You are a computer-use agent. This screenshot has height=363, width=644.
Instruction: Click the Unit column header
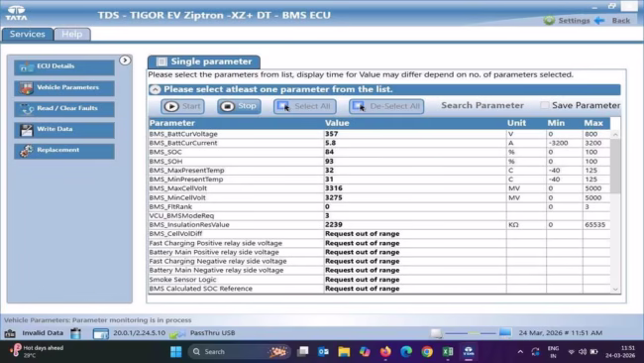point(526,123)
